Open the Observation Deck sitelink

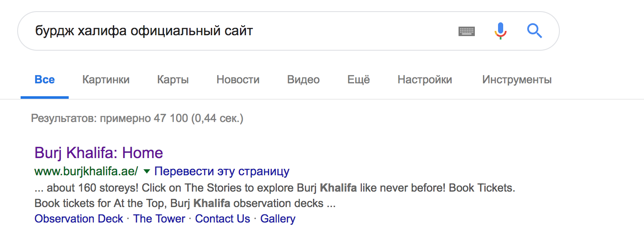pos(79,219)
